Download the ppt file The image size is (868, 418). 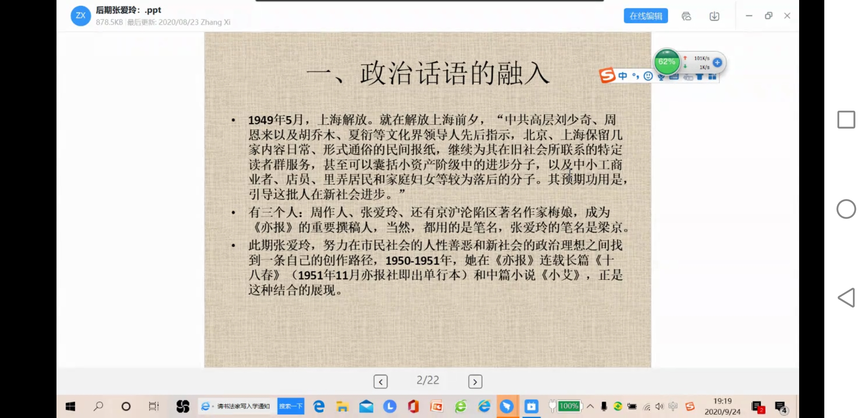(x=714, y=16)
